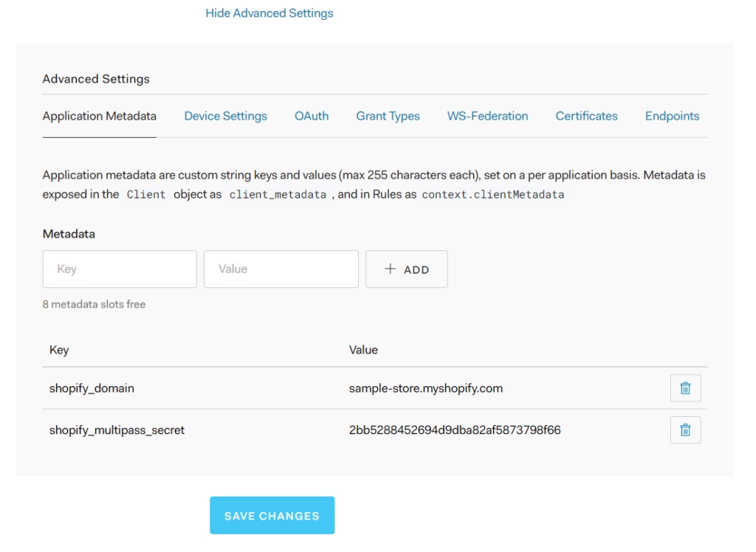
Task: Click the trash icon beside the multipass secret value
Action: [685, 429]
